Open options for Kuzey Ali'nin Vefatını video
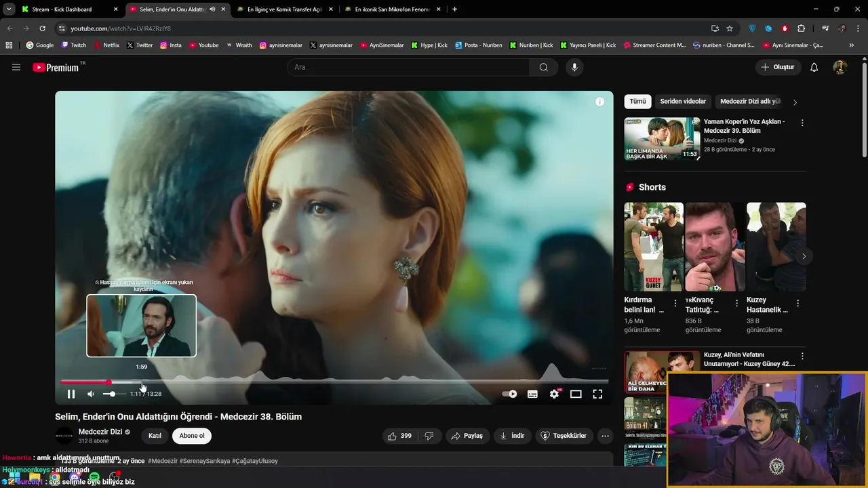868x488 pixels. (802, 357)
